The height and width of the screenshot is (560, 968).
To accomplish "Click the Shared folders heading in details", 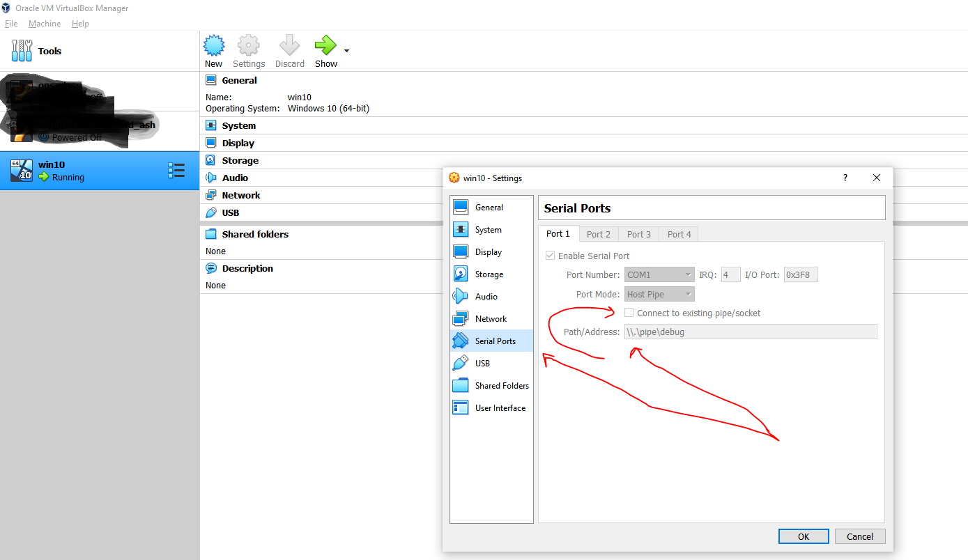I will point(255,234).
